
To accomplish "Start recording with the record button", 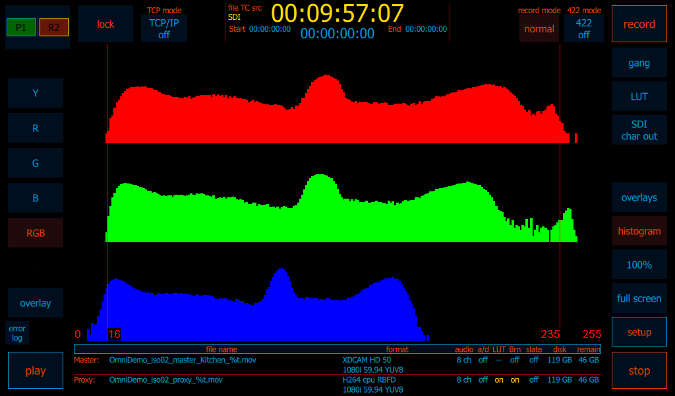I will 639,24.
